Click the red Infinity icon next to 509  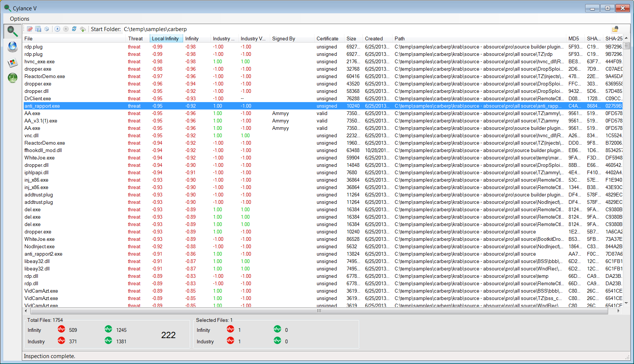tap(61, 329)
